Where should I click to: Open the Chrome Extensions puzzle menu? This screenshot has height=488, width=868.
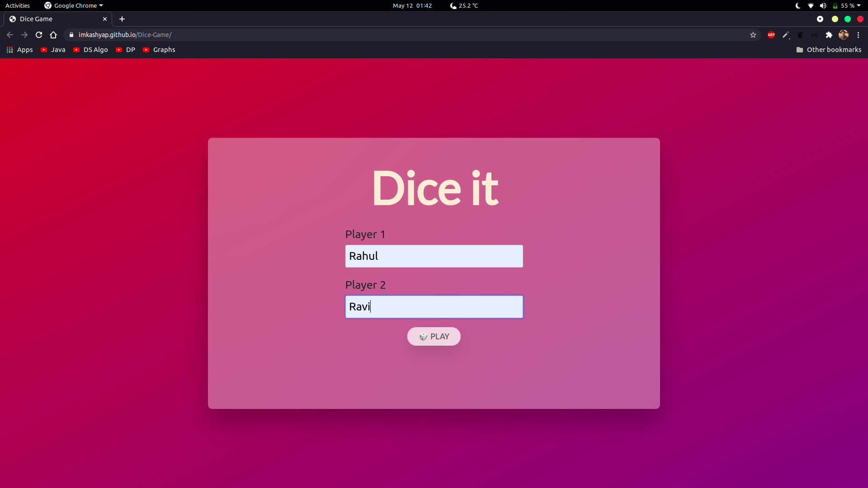tap(829, 35)
